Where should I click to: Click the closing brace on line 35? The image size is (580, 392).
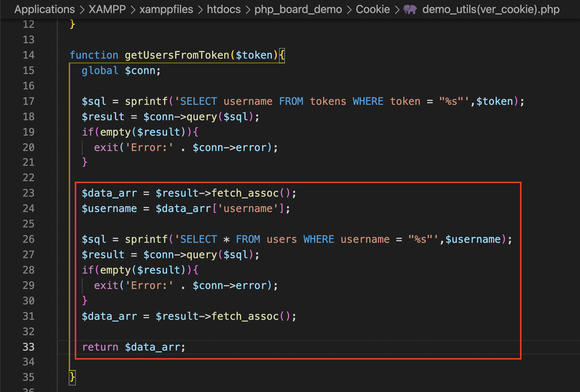tap(72, 377)
